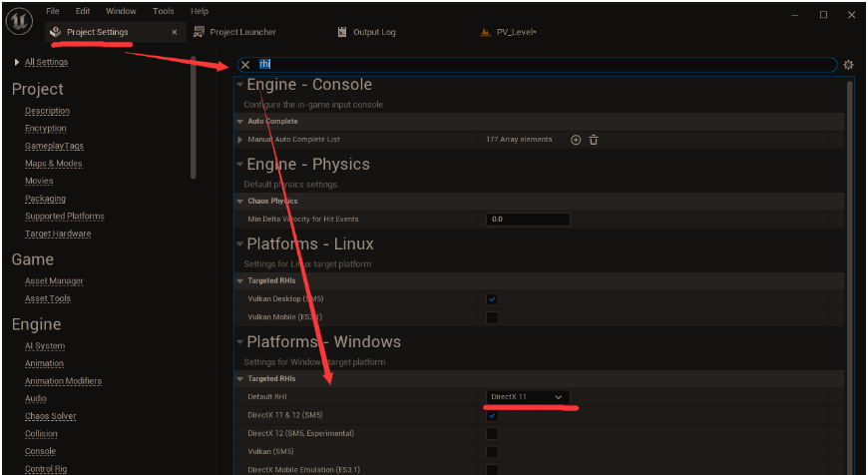Viewport: 868px width, 475px height.
Task: Click the Project Launcher tab icon
Action: [x=199, y=32]
